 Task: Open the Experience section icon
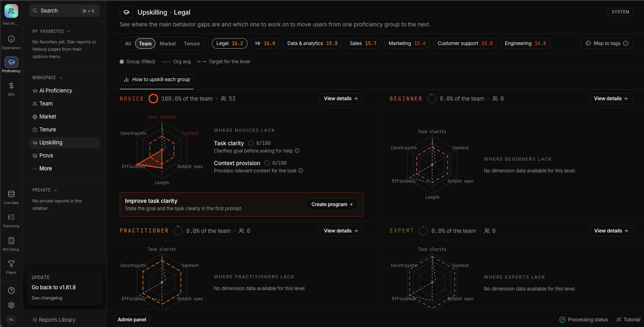tap(11, 39)
